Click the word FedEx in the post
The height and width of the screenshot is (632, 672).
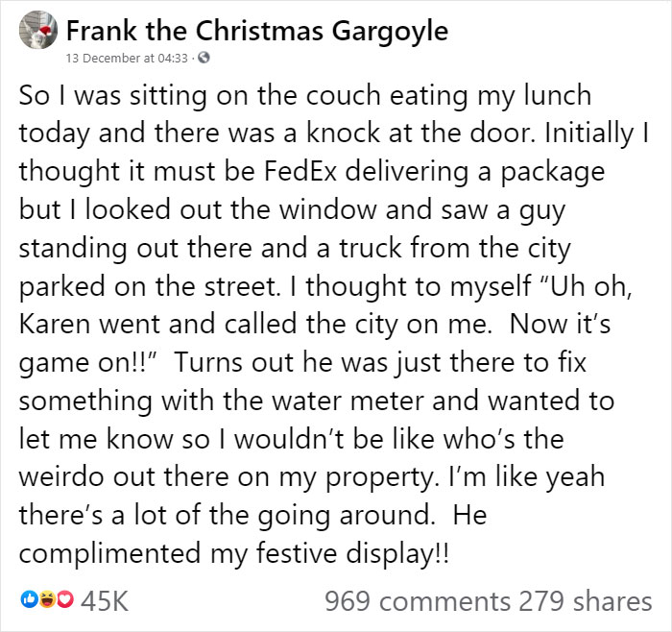[x=300, y=171]
